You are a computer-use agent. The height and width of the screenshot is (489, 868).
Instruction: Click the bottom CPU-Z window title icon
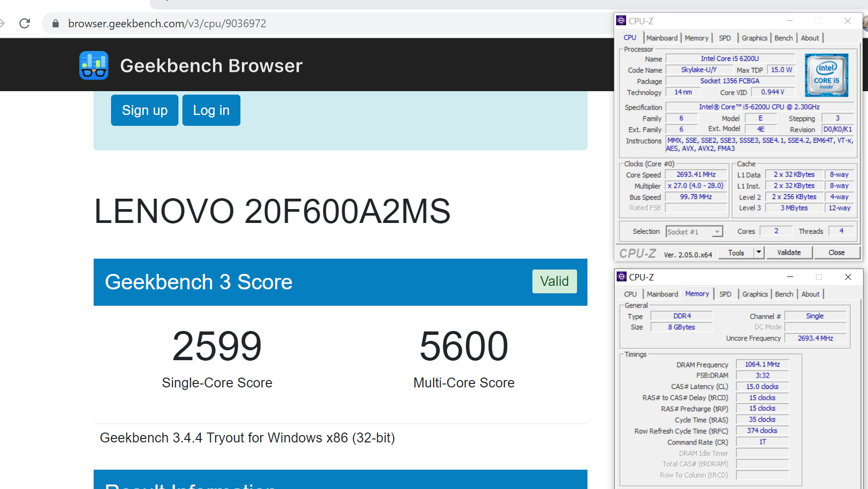pos(622,276)
